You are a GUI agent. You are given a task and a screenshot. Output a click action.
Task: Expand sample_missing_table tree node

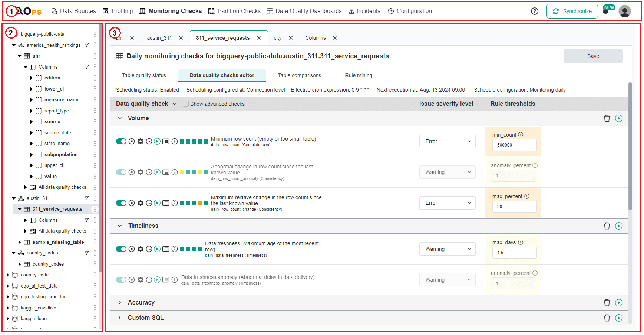[x=20, y=242]
